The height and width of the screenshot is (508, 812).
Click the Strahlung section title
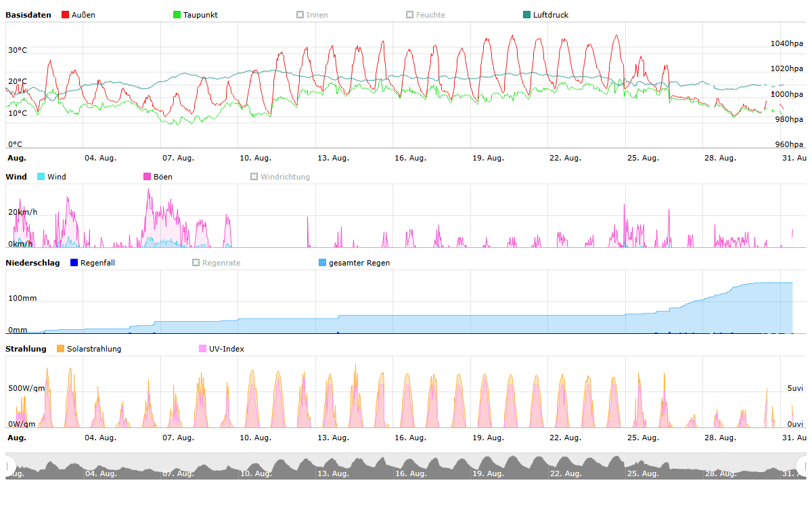[x=26, y=349]
